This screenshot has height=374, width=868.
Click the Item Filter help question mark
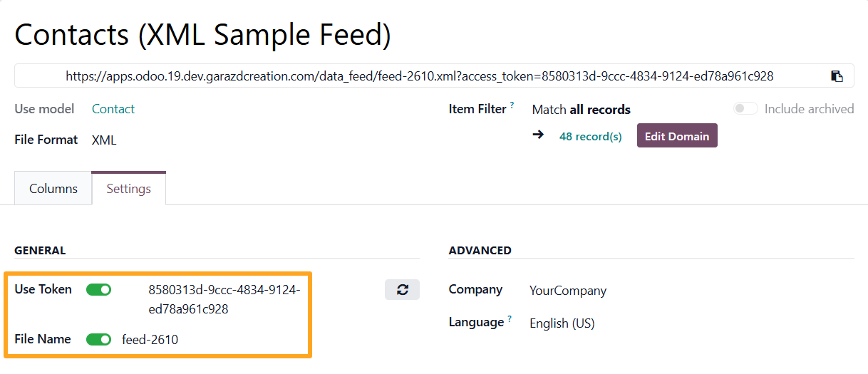[512, 105]
